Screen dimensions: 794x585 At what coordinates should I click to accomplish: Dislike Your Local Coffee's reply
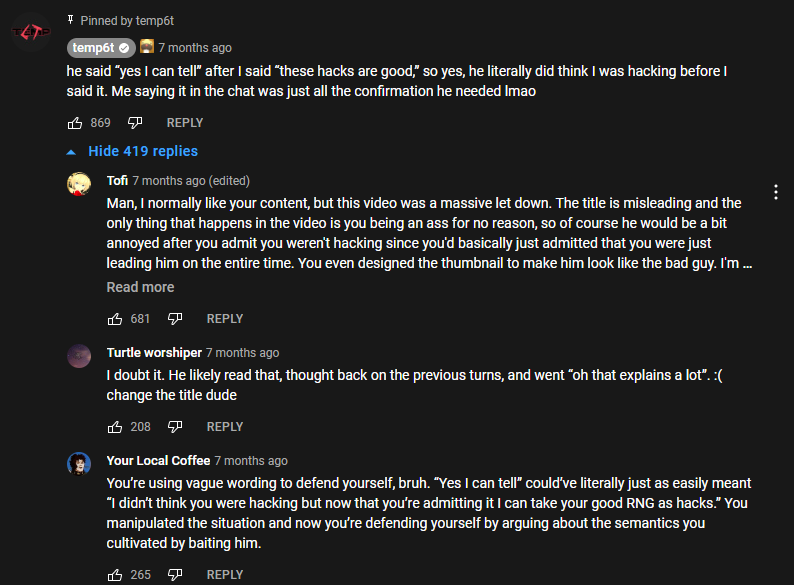tap(175, 575)
